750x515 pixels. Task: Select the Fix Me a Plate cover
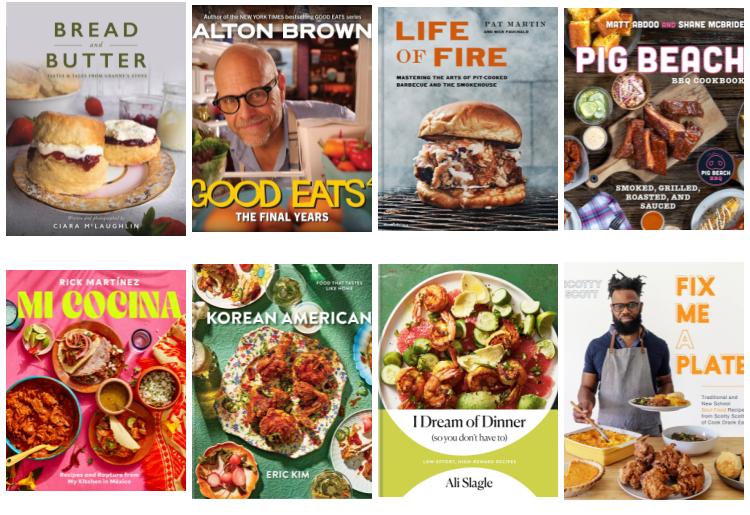(654, 381)
